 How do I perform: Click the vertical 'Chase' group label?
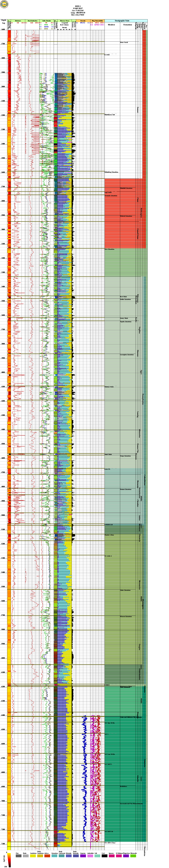coord(138,200)
